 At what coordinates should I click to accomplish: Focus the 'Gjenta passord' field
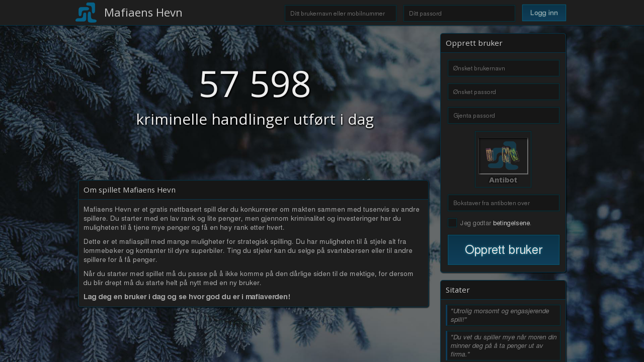tap(504, 116)
